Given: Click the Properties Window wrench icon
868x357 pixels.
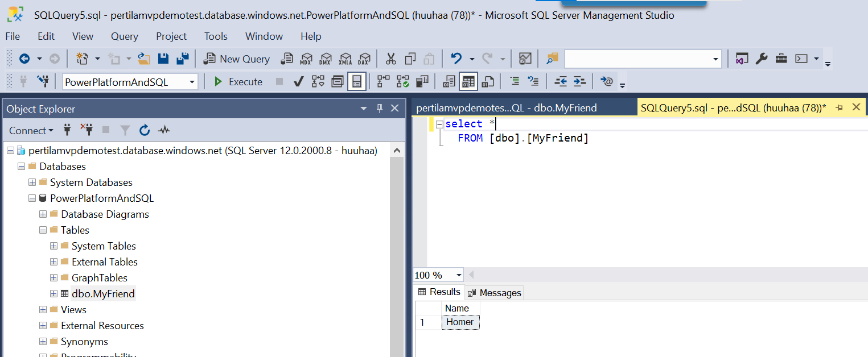Looking at the screenshot, I should pos(762,59).
